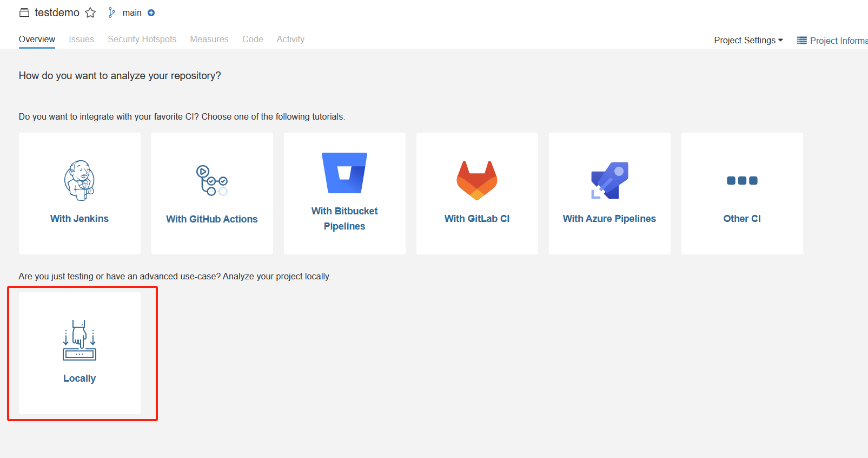Viewport: 868px width, 458px height.
Task: Click the Locally hand-pointer icon
Action: coord(79,340)
